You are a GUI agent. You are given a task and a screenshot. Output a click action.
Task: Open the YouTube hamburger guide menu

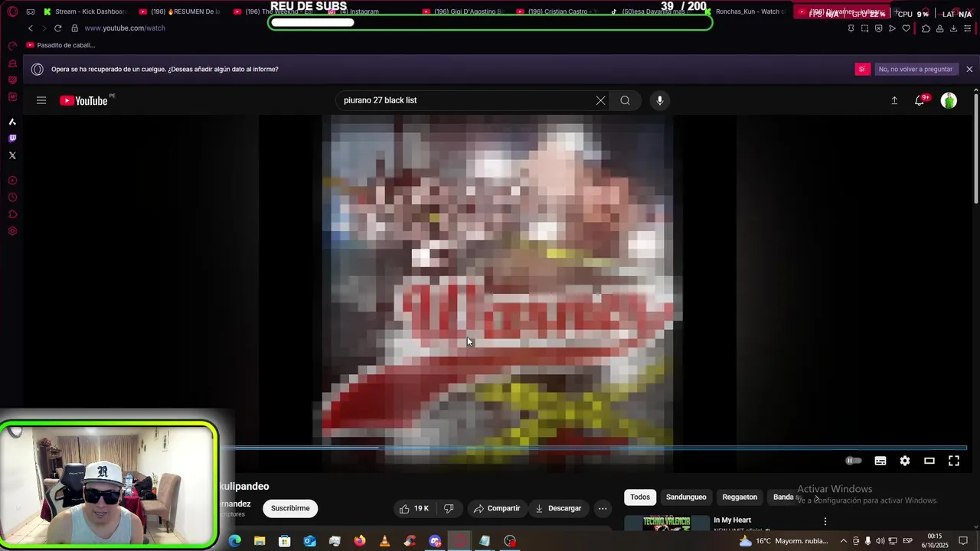41,100
